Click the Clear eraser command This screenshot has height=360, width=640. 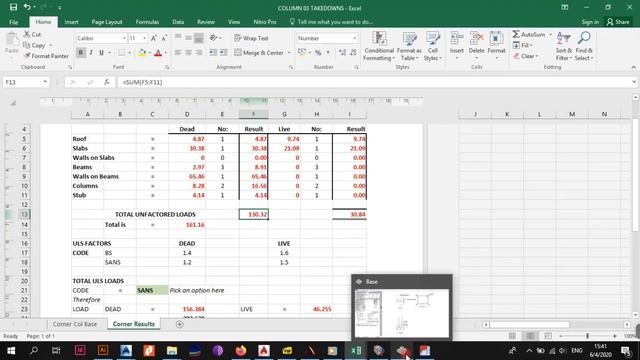point(526,56)
